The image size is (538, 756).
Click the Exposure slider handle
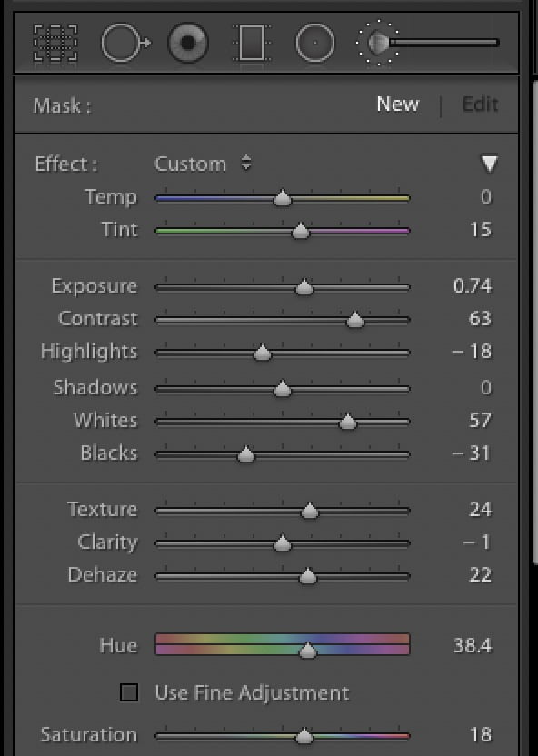tap(304, 287)
